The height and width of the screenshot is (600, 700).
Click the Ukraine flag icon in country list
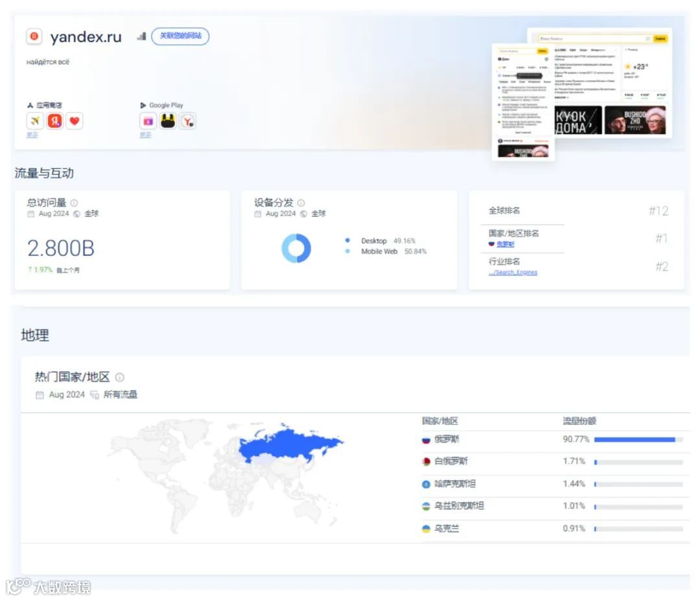tap(426, 529)
